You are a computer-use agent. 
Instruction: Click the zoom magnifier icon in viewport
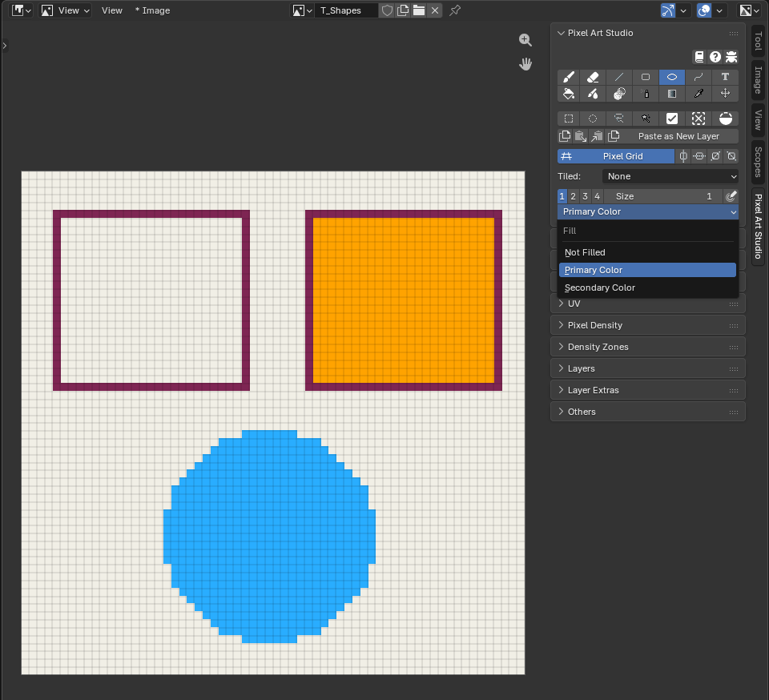pyautogui.click(x=525, y=40)
